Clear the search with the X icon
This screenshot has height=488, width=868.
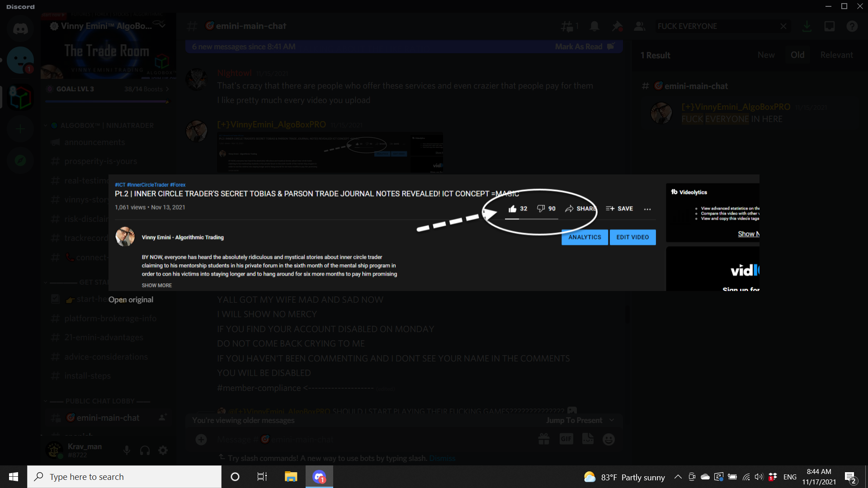click(x=783, y=26)
